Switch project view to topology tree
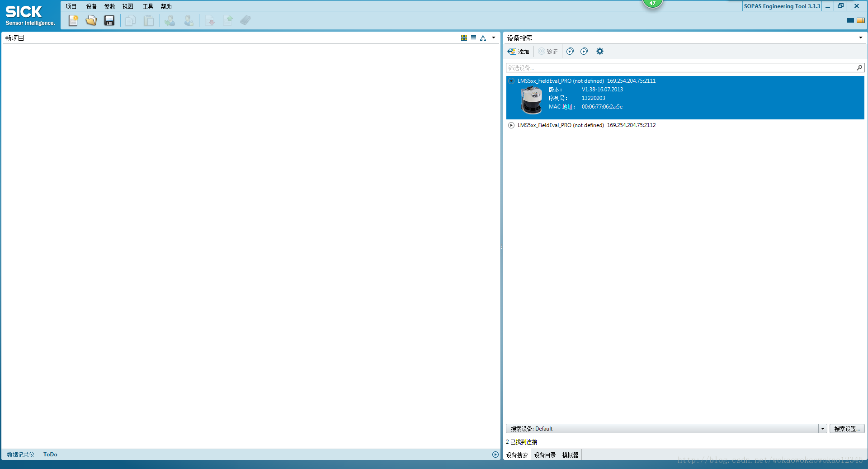This screenshot has height=469, width=868. coord(483,38)
